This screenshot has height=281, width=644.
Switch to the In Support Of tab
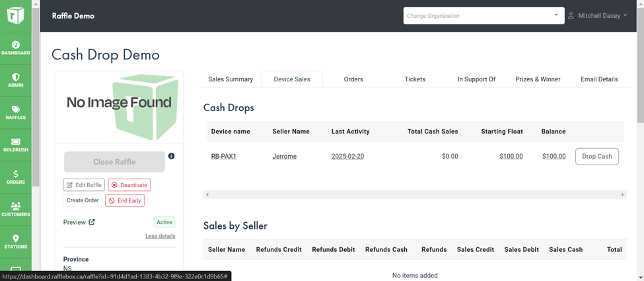(x=476, y=79)
